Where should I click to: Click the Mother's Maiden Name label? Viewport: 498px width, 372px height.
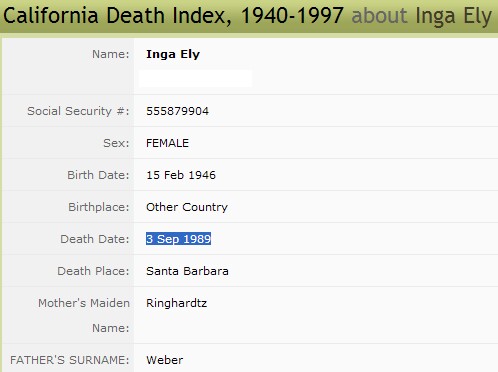pyautogui.click(x=84, y=315)
